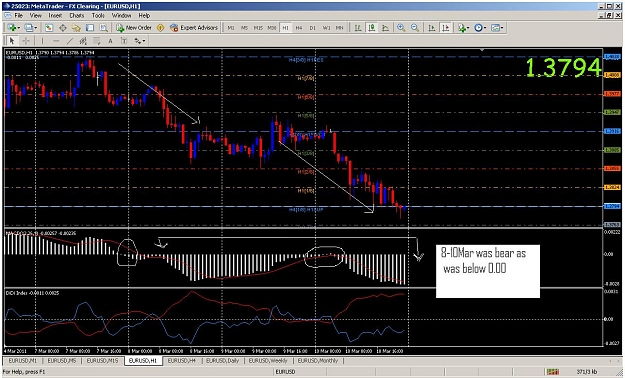Viewport: 625px width, 378px height.
Task: Switch to the EURUSD,M15 chart tab
Action: tap(102, 360)
